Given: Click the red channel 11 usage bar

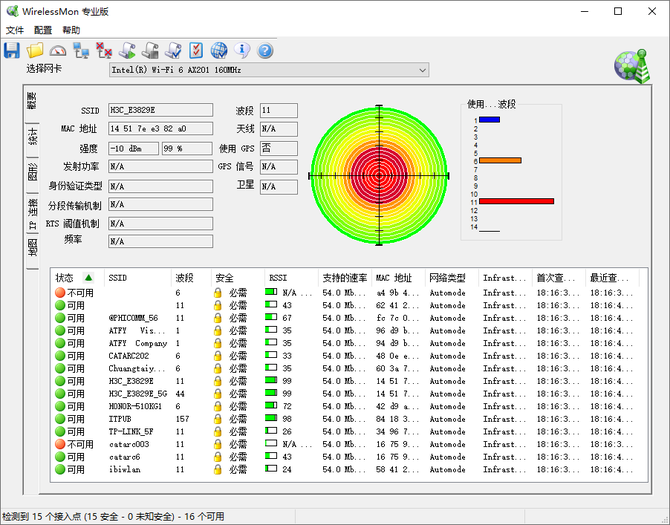Looking at the screenshot, I should pos(516,201).
